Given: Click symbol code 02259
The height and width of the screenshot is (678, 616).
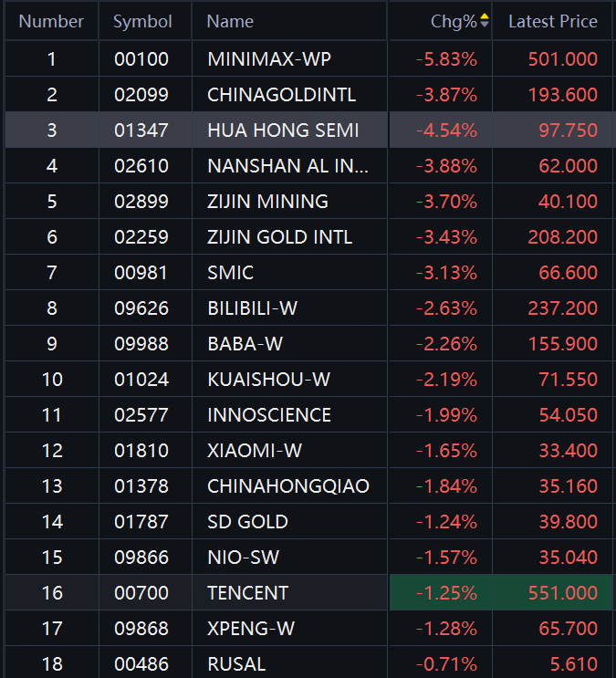Looking at the screenshot, I should tap(141, 237).
